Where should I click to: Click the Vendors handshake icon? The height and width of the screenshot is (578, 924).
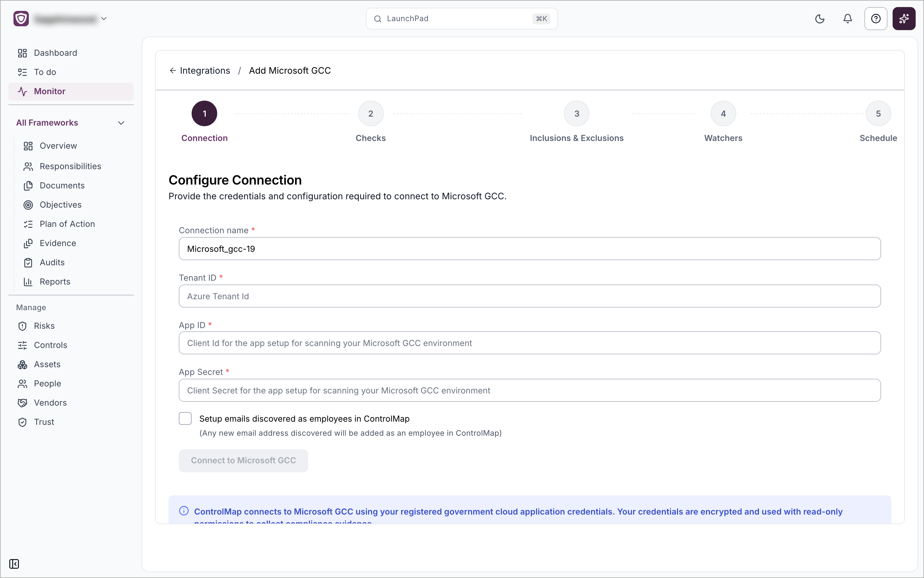22,403
